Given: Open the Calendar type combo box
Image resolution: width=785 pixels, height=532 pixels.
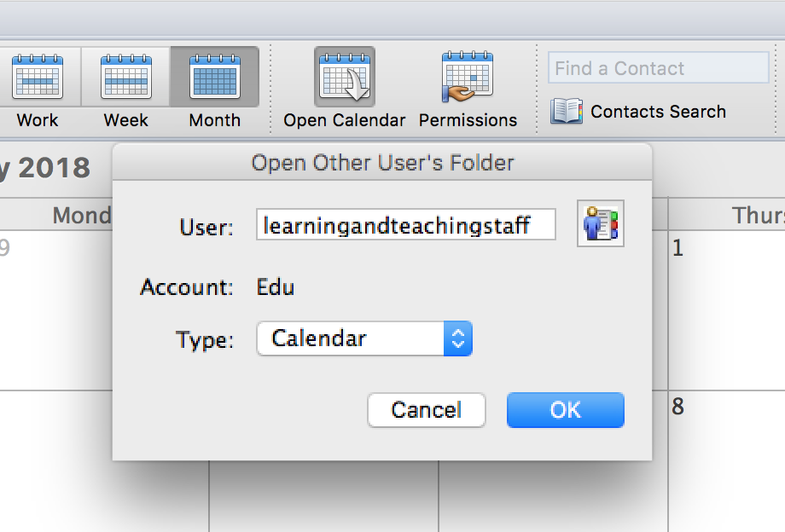Looking at the screenshot, I should 364,338.
